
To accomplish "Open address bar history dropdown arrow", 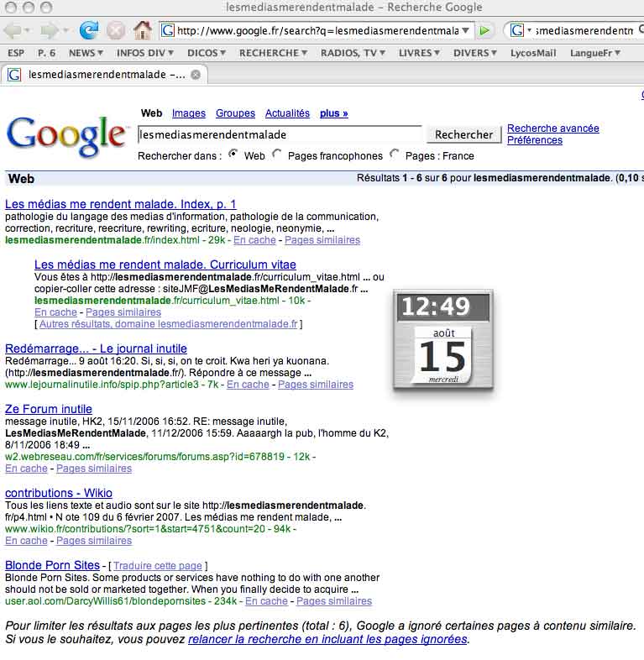I will point(465,30).
